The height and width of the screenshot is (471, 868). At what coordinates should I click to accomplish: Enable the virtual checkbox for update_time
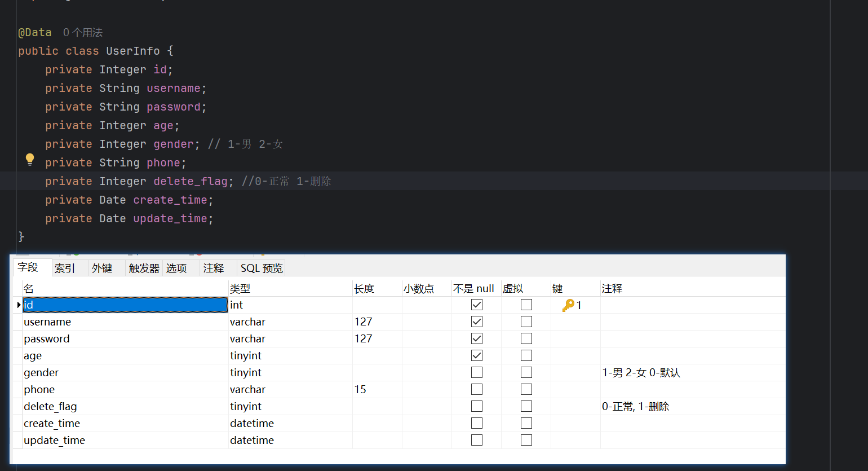526,440
